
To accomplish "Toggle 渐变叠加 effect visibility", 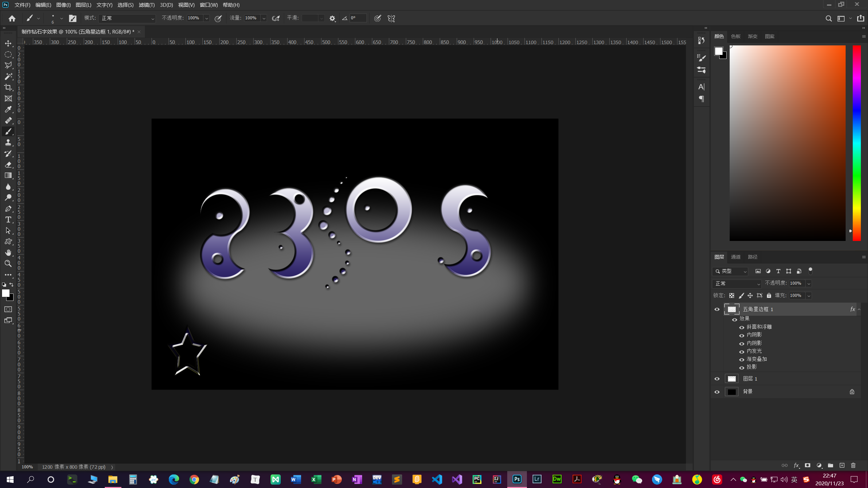I will (742, 360).
